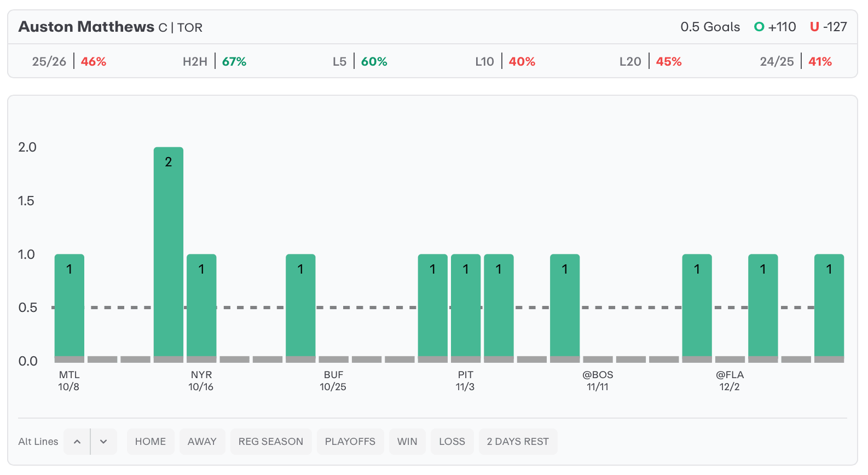868x475 pixels.
Task: Click the 25/26 season 46% stat
Action: pos(69,61)
